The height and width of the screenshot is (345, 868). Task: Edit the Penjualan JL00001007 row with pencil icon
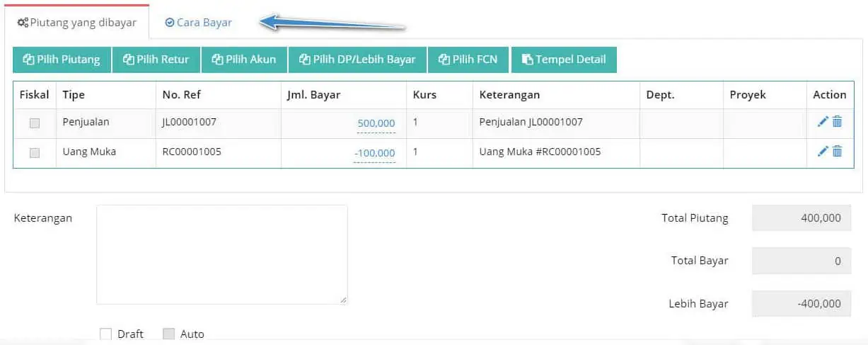[x=822, y=122]
